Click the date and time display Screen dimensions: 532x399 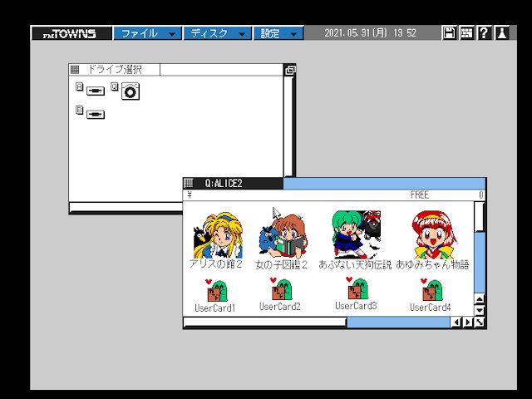click(x=370, y=33)
